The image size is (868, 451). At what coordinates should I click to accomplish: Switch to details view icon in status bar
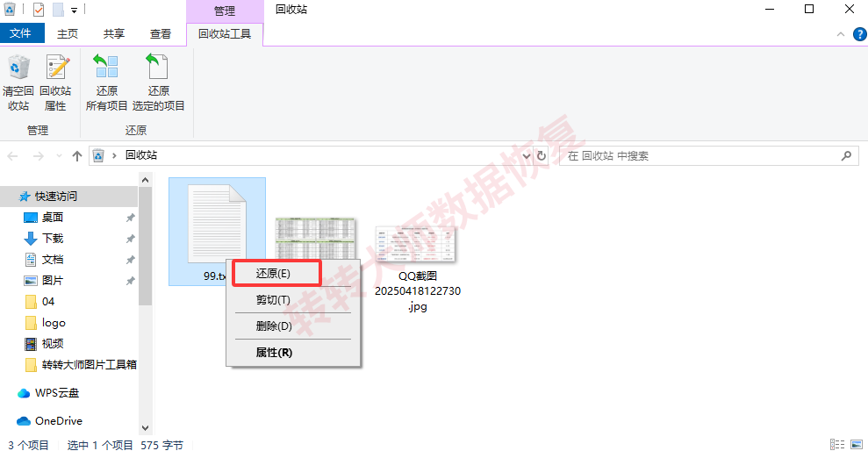tap(837, 444)
